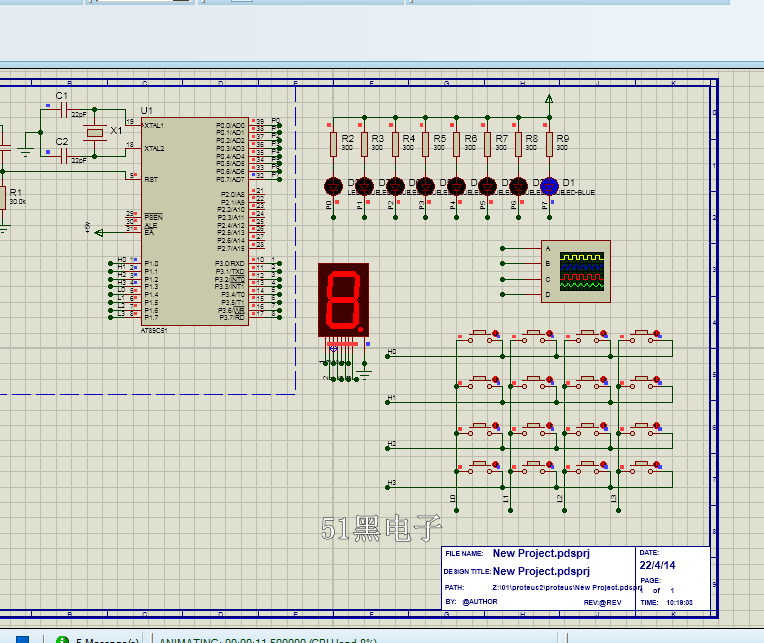The image size is (764, 643).
Task: Click the RST pin label on U1
Action: (x=151, y=179)
